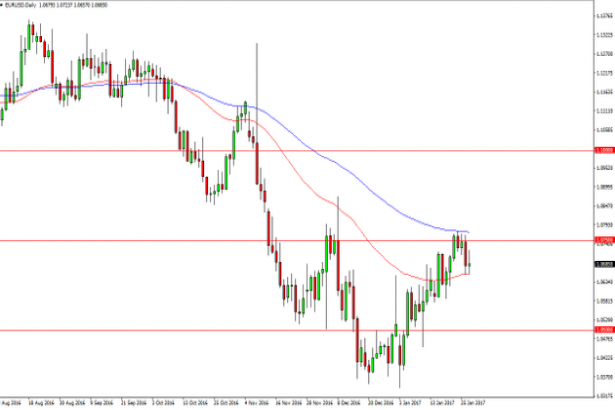Click the 1.13765 price axis label
The image size is (615, 410).
tap(604, 16)
